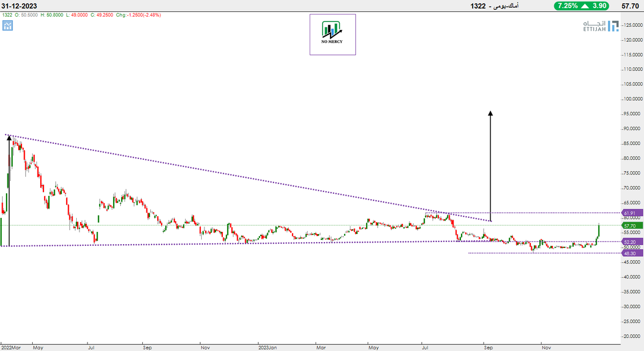Image resolution: width=644 pixels, height=351 pixels.
Task: Click the 25.0000 price axis label
Action: 633,322
